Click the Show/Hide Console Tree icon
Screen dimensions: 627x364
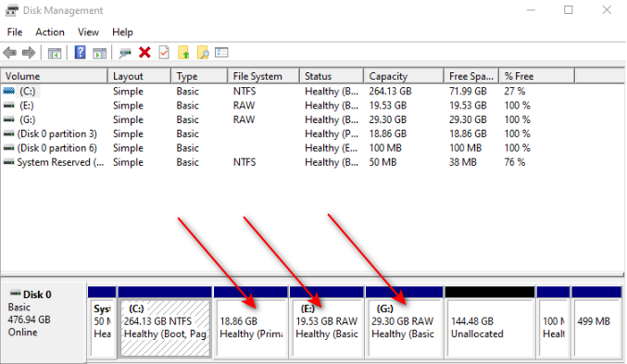click(55, 53)
